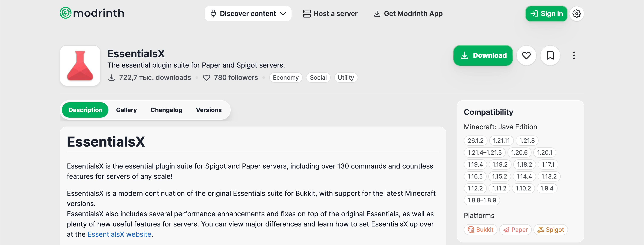Go to the Versions tab

coord(209,110)
